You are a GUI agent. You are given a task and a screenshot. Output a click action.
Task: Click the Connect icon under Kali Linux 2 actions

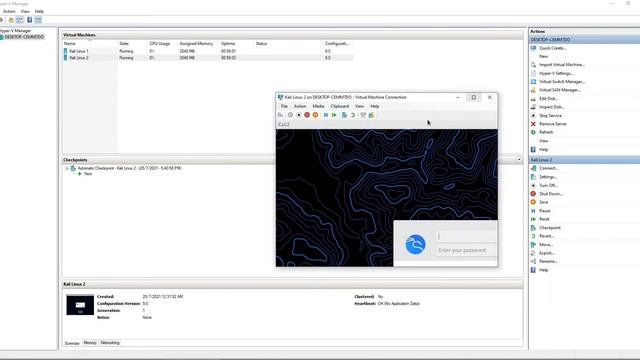(x=533, y=168)
